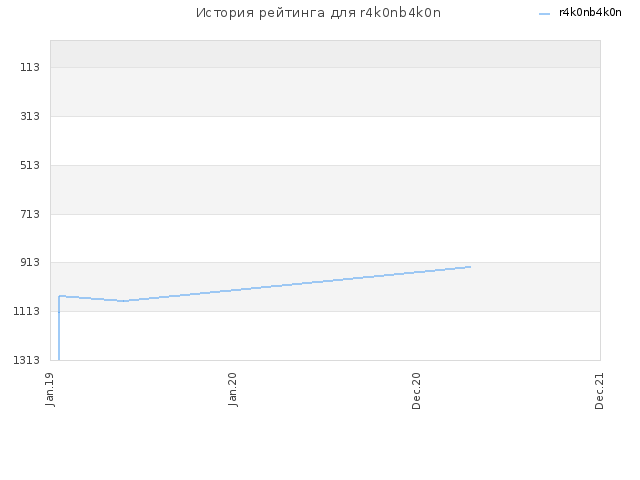Click the Jan.20 x-axis label
The height and width of the screenshot is (480, 640).
(233, 389)
